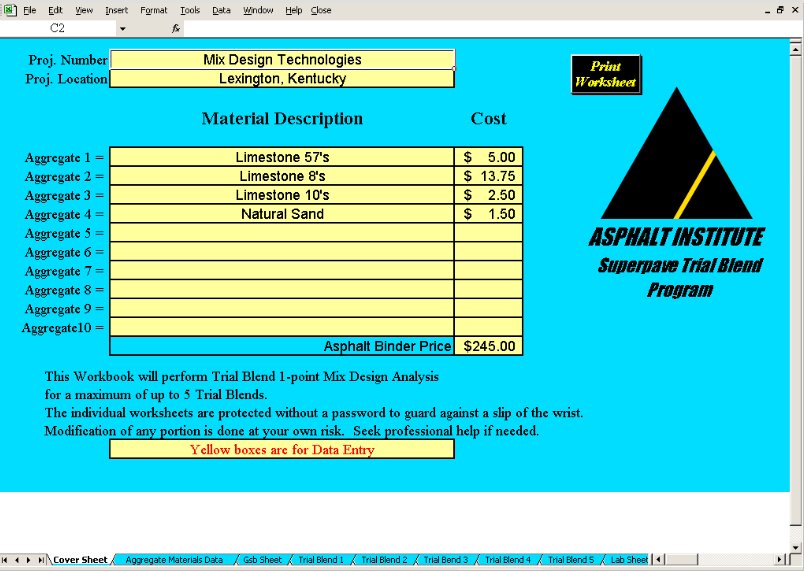This screenshot has width=804, height=572.
Task: Open the Help menu
Action: (x=293, y=10)
